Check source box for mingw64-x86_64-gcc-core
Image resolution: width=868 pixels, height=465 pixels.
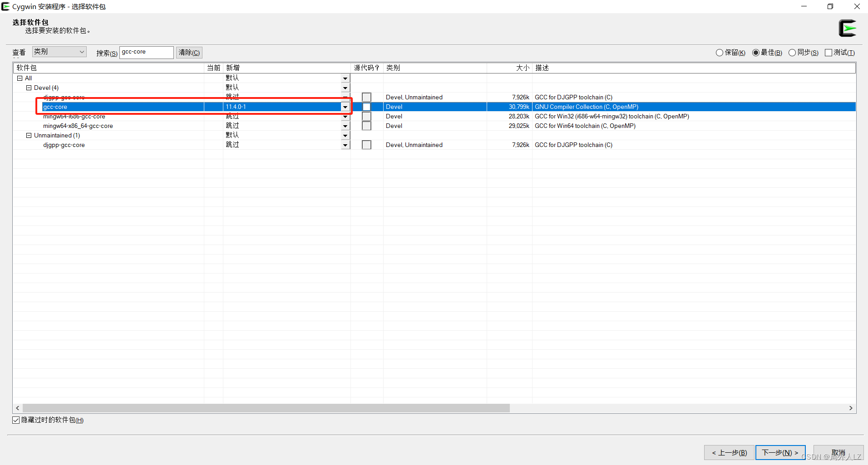click(x=366, y=126)
